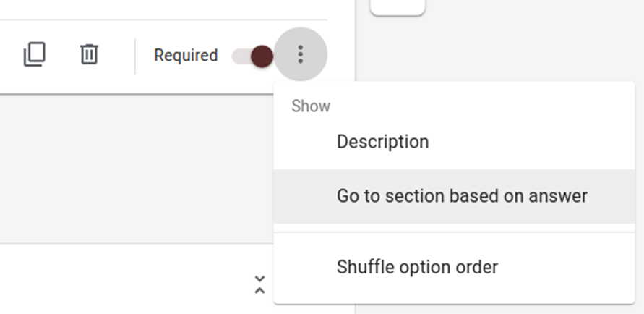Select Description from the Show menu
The image size is (644, 314).
pyautogui.click(x=382, y=142)
